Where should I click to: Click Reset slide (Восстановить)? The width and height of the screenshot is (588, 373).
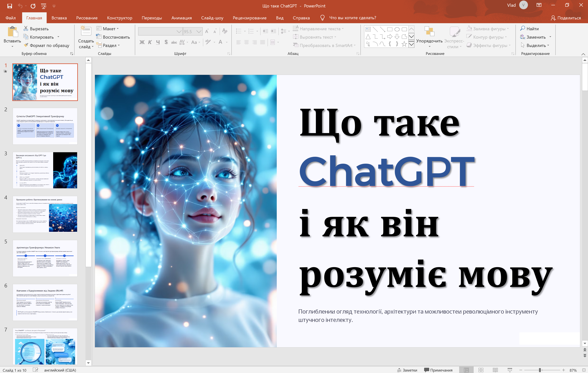113,37
